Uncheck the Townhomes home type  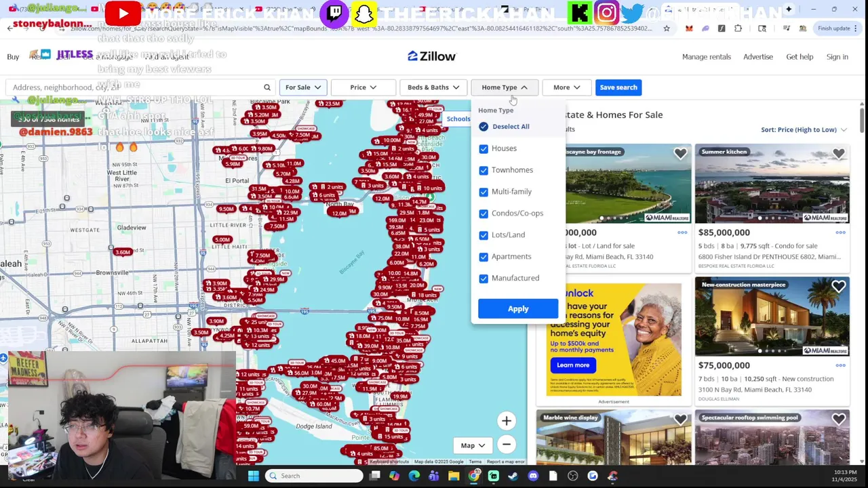pyautogui.click(x=484, y=170)
